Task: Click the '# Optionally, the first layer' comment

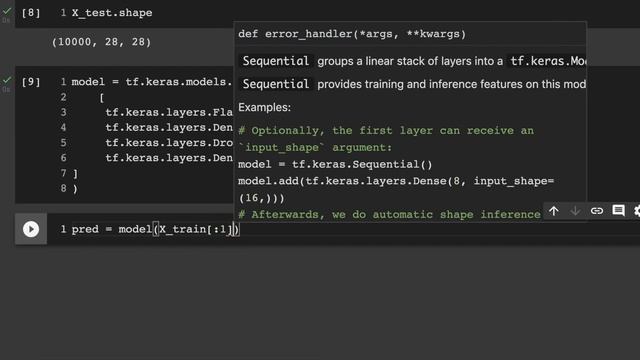Action: click(386, 131)
